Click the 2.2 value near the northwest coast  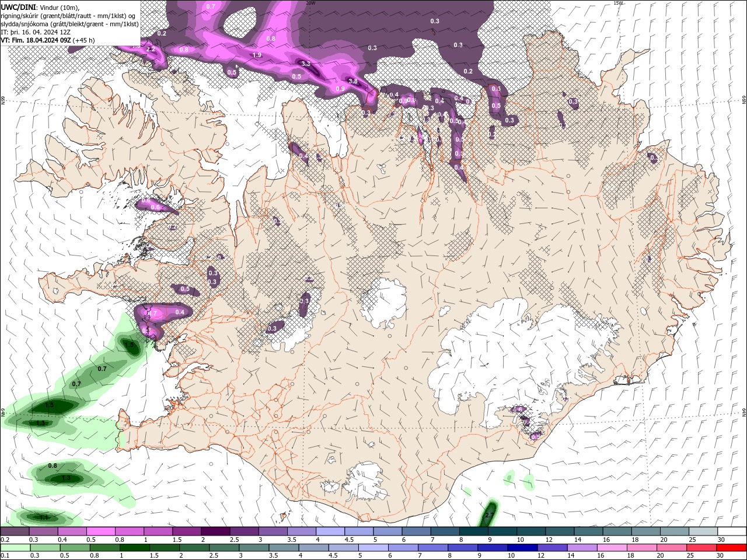[x=151, y=49]
